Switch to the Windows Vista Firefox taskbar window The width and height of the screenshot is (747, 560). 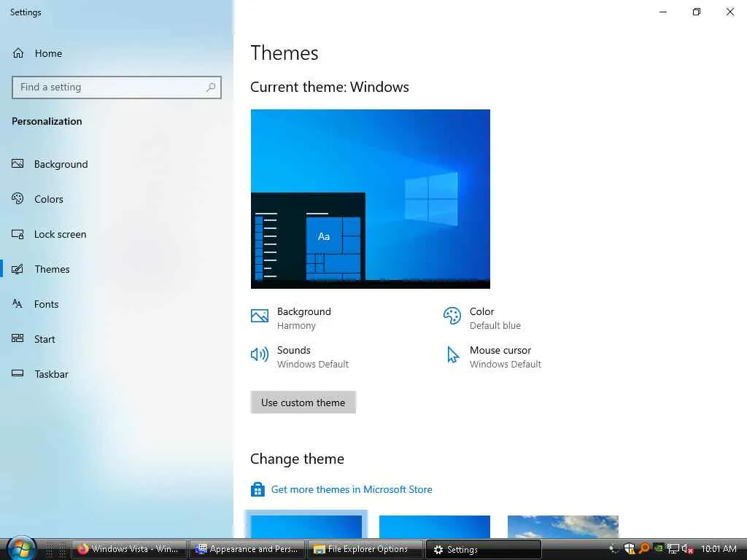[128, 549]
